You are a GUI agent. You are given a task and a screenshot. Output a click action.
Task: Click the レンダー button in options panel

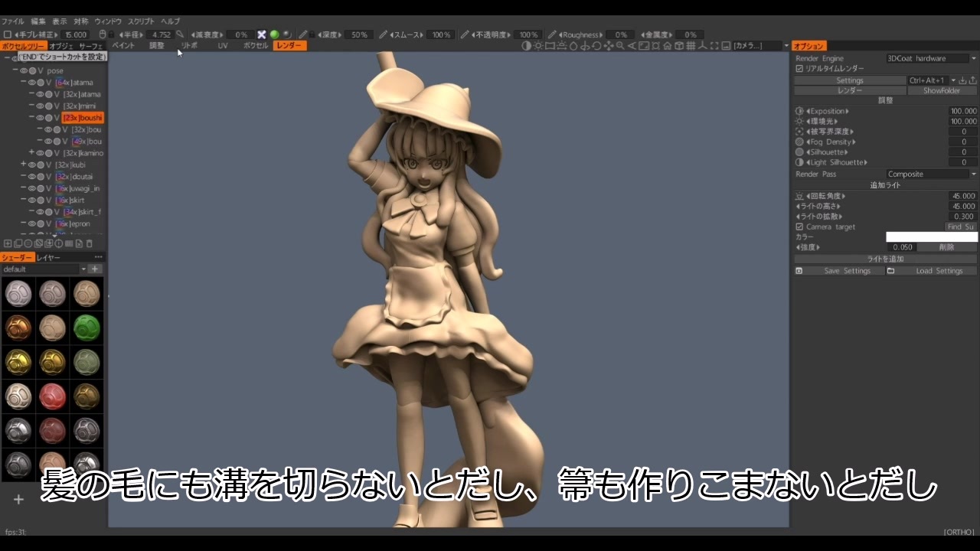click(x=850, y=91)
